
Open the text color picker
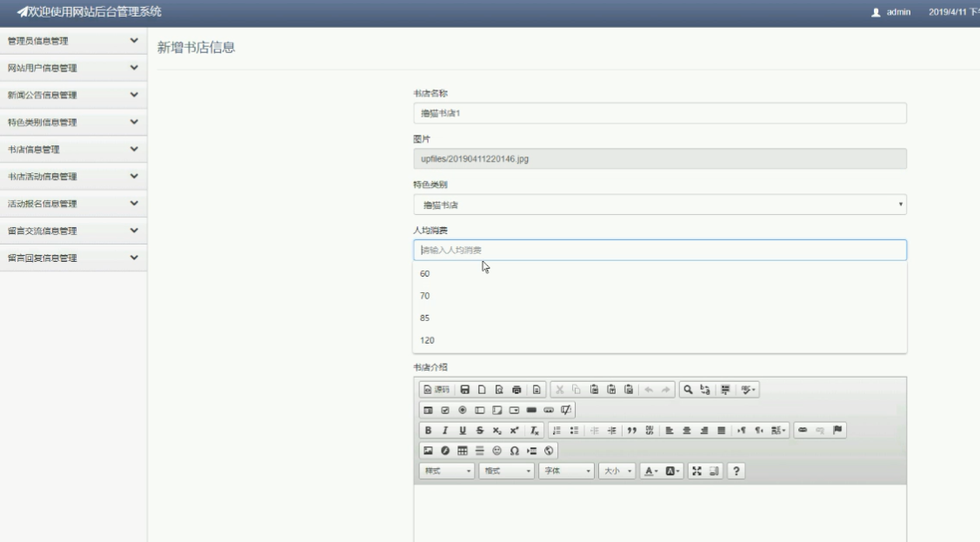point(651,471)
